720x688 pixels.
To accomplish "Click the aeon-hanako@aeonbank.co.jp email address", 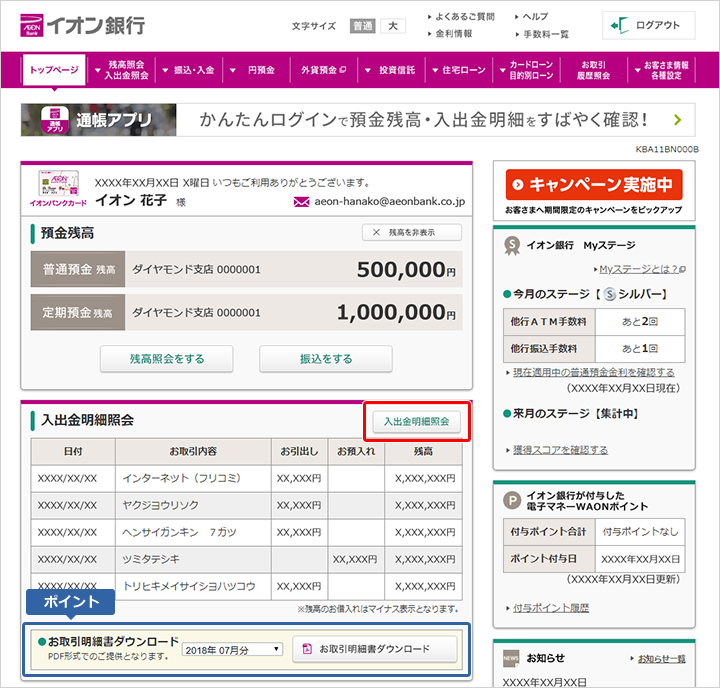I will tap(390, 202).
